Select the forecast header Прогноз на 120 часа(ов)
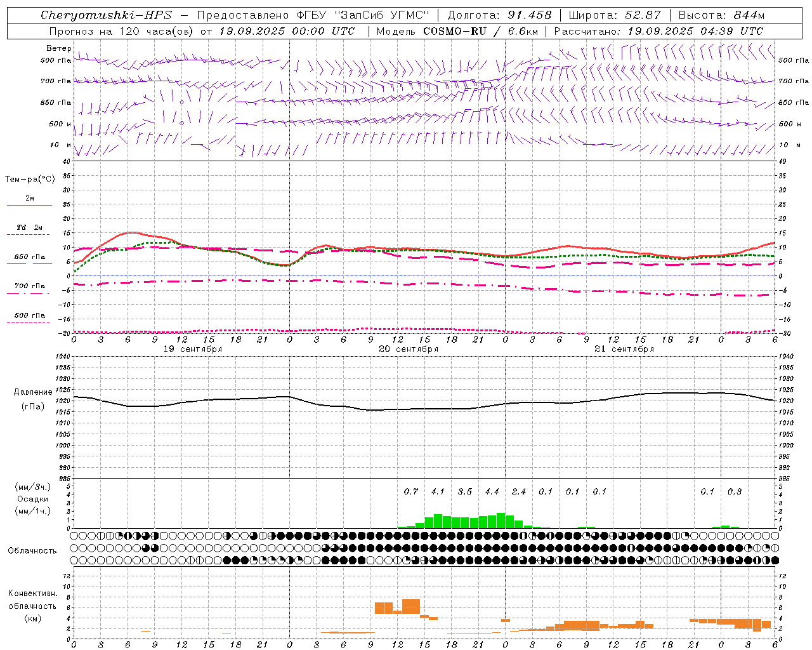 click(x=122, y=31)
